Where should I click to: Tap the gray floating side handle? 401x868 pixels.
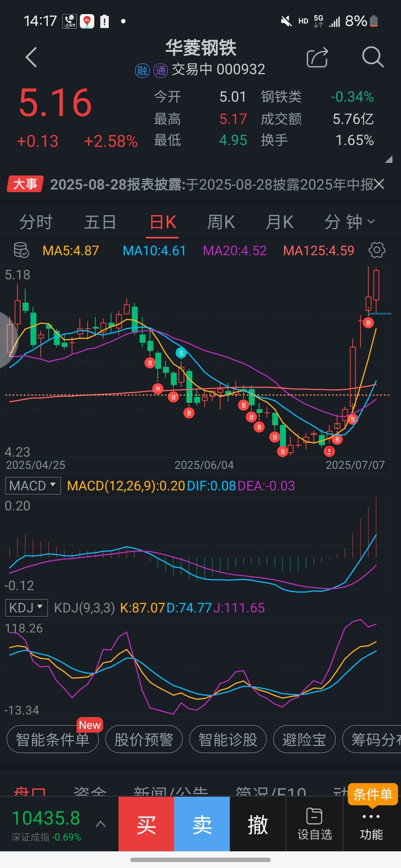pyautogui.click(x=8, y=341)
